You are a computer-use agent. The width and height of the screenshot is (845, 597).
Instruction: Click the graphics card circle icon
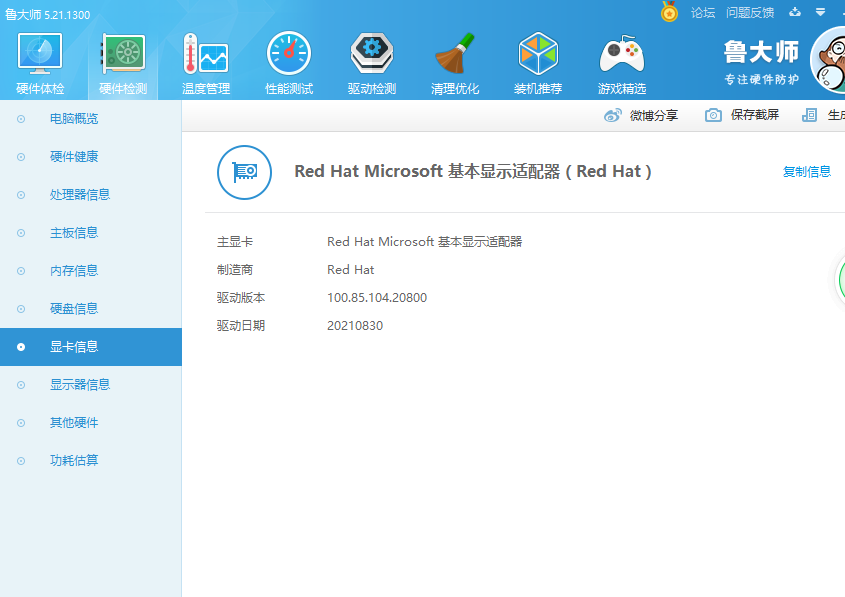244,172
